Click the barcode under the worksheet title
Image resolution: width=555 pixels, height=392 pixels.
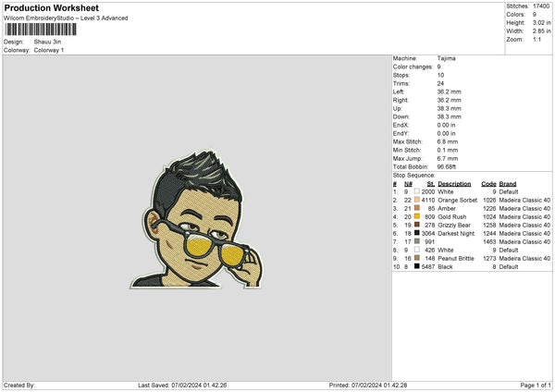pos(41,30)
